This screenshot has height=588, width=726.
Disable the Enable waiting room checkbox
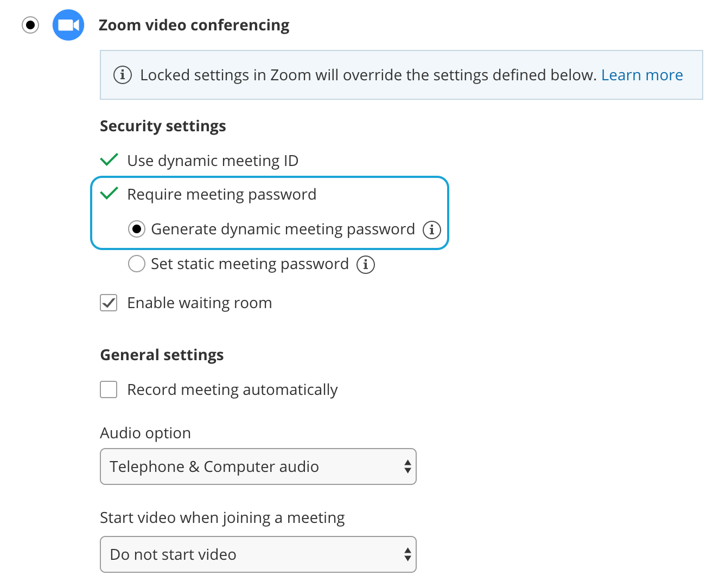(109, 303)
